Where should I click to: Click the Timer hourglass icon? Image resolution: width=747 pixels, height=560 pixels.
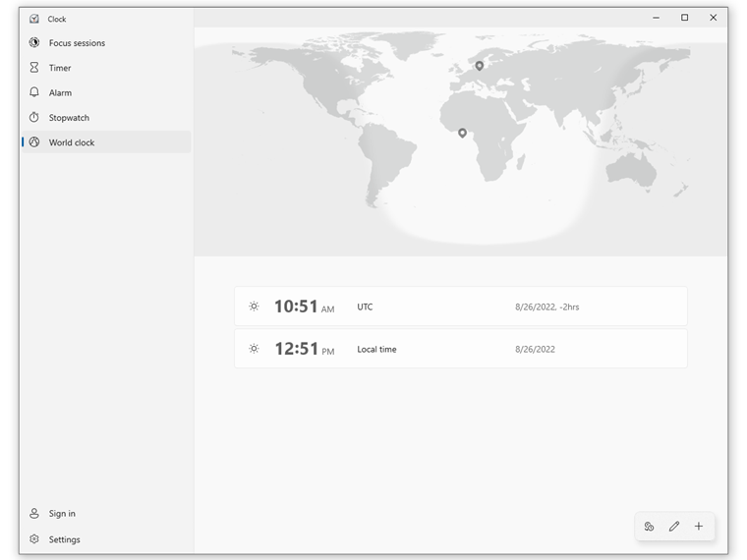[x=34, y=68]
